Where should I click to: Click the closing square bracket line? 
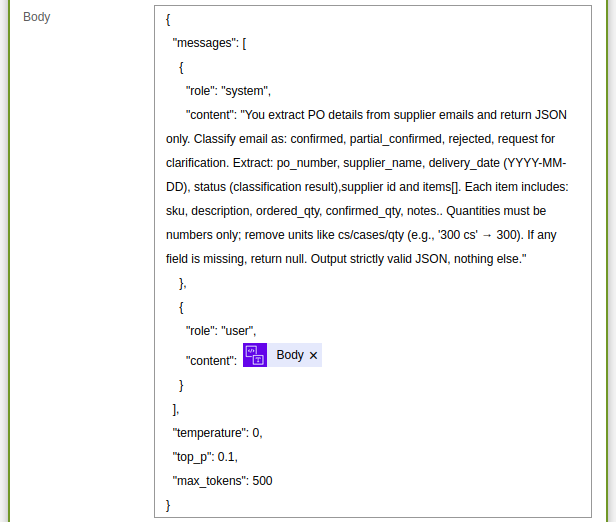[176, 408]
